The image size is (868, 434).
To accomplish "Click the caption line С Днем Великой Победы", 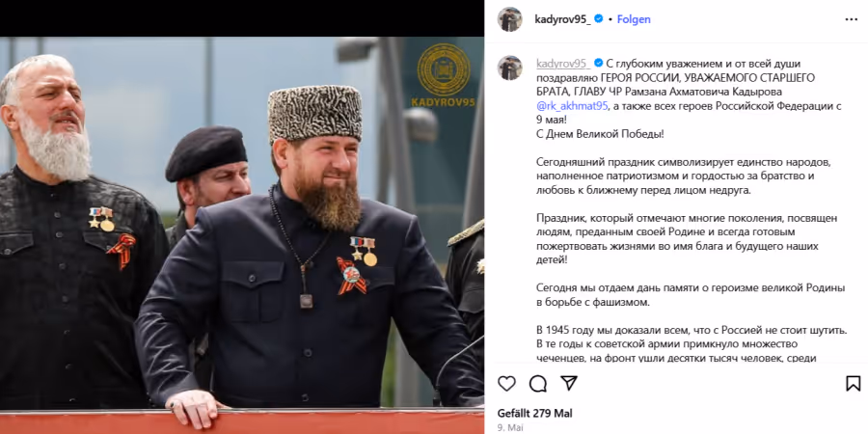I will tap(600, 134).
